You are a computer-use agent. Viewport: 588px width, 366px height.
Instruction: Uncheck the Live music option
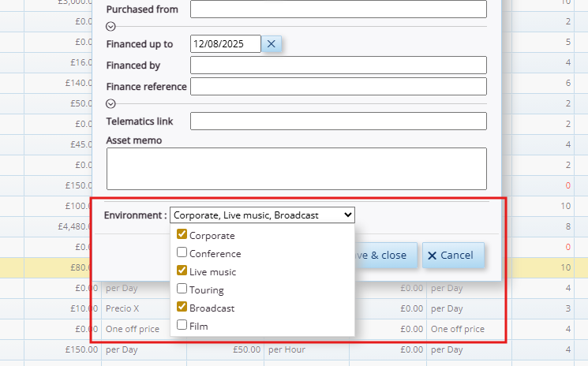tap(182, 271)
